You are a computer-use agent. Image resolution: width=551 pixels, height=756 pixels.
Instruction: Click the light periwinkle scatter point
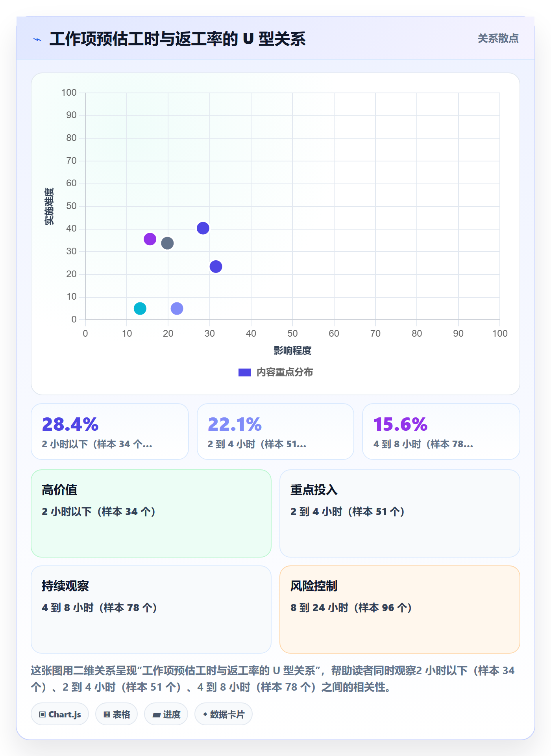pyautogui.click(x=177, y=309)
